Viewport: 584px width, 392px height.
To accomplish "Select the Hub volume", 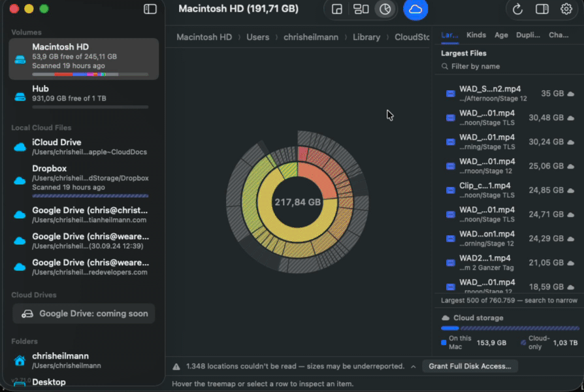I will (x=84, y=96).
